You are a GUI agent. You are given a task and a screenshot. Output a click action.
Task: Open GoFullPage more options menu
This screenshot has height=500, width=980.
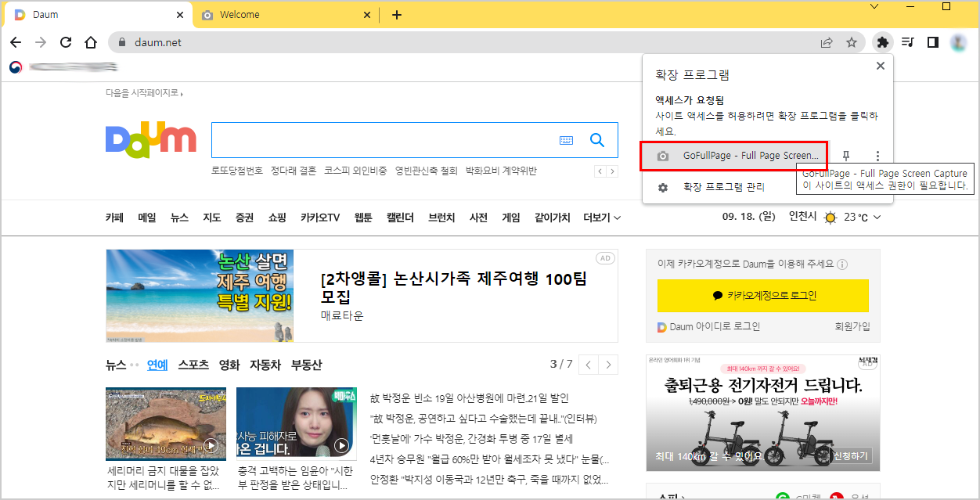[878, 156]
